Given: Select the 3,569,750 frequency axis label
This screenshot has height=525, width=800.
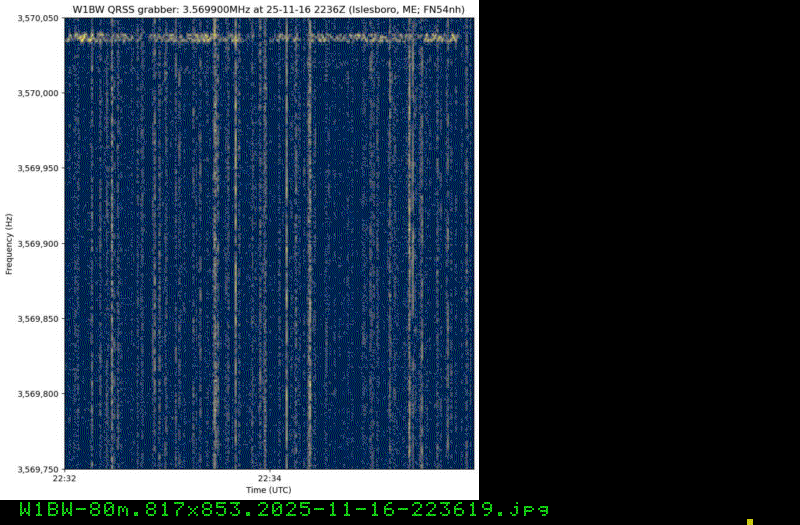Looking at the screenshot, I should [38, 469].
